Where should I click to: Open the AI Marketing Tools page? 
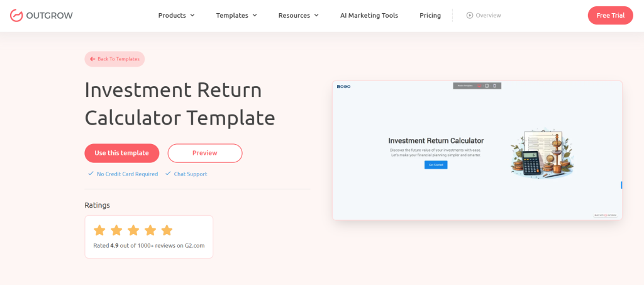click(369, 16)
